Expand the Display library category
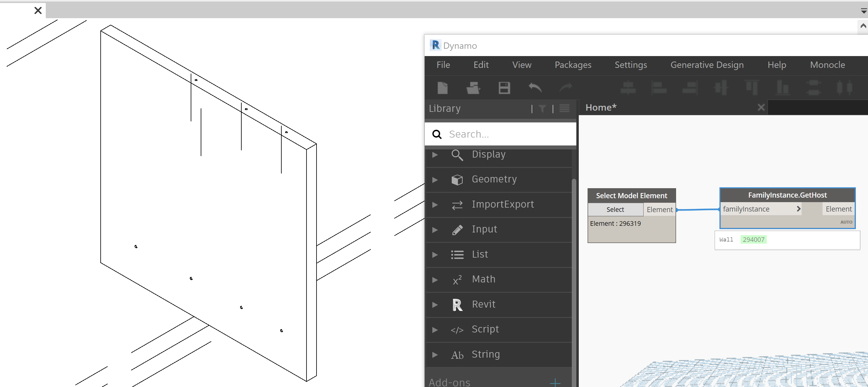This screenshot has width=868, height=387. [435, 155]
